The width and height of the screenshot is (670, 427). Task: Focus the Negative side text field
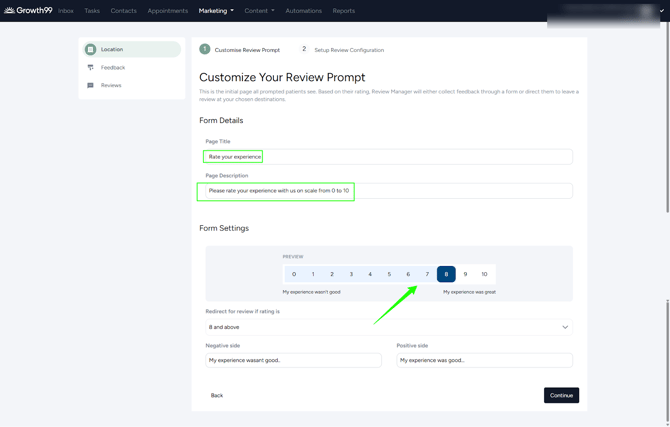[293, 360]
